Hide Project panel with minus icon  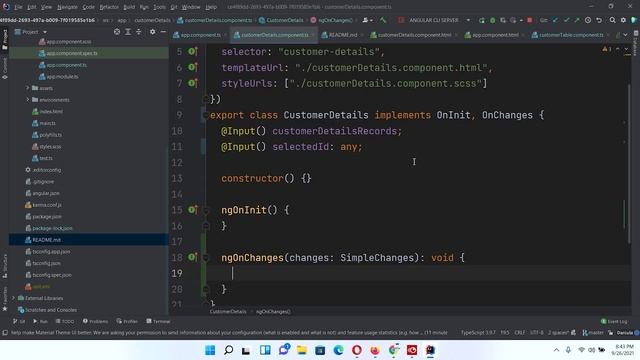[x=163, y=32]
